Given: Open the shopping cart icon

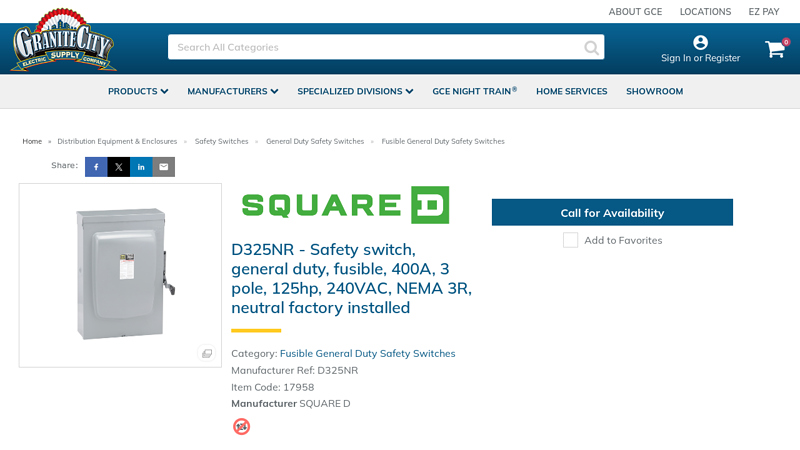Looking at the screenshot, I should (775, 49).
